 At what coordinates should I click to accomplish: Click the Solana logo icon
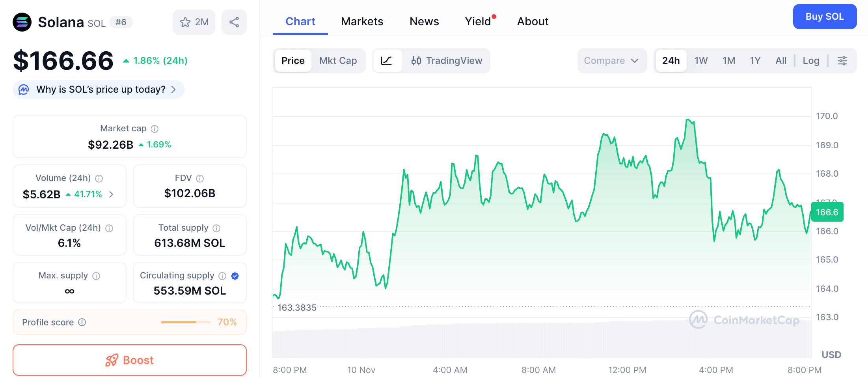click(x=22, y=22)
